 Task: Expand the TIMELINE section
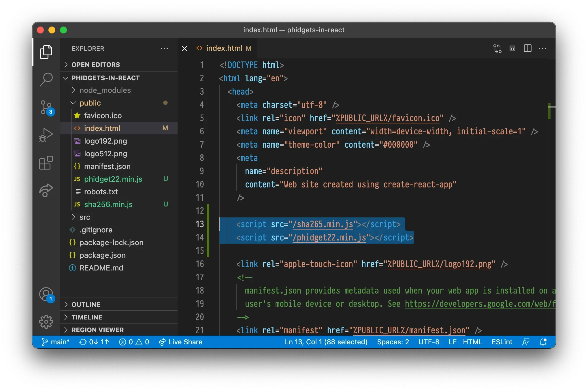coord(119,317)
